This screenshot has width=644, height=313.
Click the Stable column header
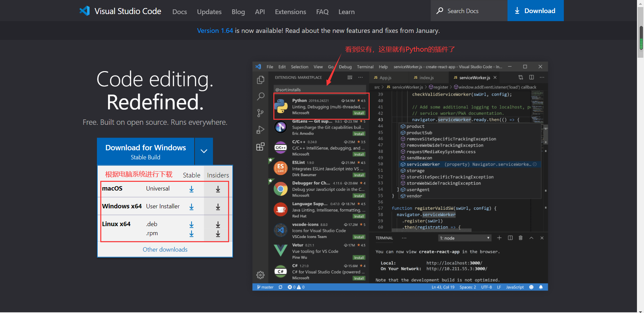tap(192, 175)
